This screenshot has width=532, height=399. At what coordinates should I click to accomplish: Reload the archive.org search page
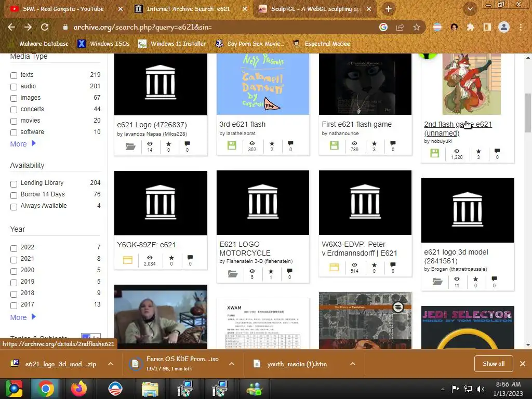pyautogui.click(x=45, y=27)
